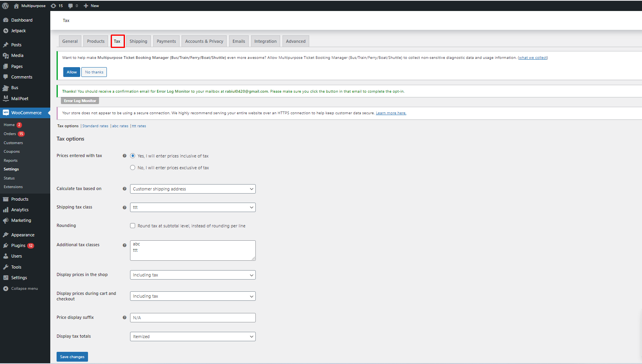Open the 'Display tax totals' dropdown
Screen dimensions: 642x364
tap(193, 337)
